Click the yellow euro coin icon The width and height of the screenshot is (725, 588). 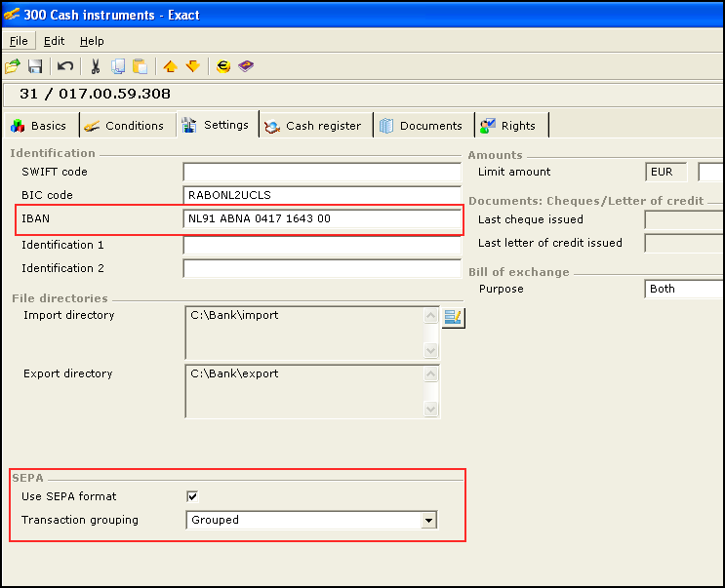click(223, 66)
